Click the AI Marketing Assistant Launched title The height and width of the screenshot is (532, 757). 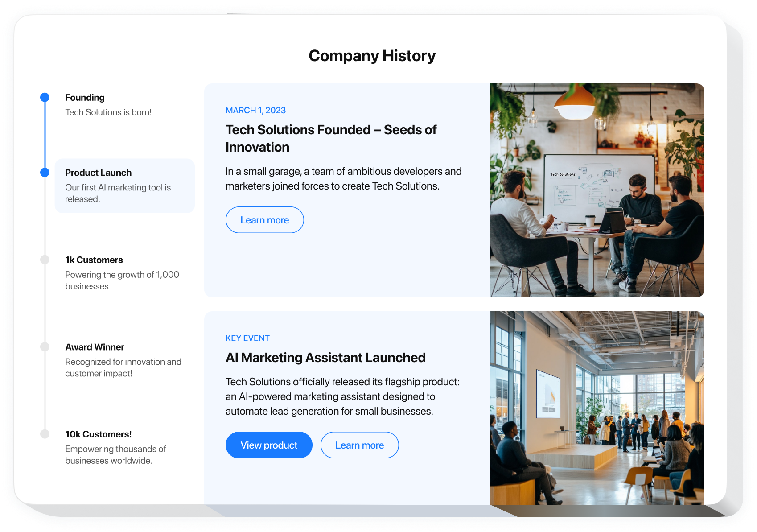coord(325,358)
